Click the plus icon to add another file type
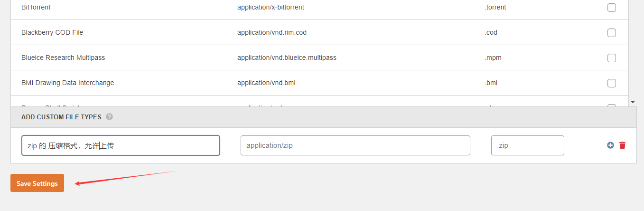This screenshot has height=211, width=644. [x=610, y=145]
